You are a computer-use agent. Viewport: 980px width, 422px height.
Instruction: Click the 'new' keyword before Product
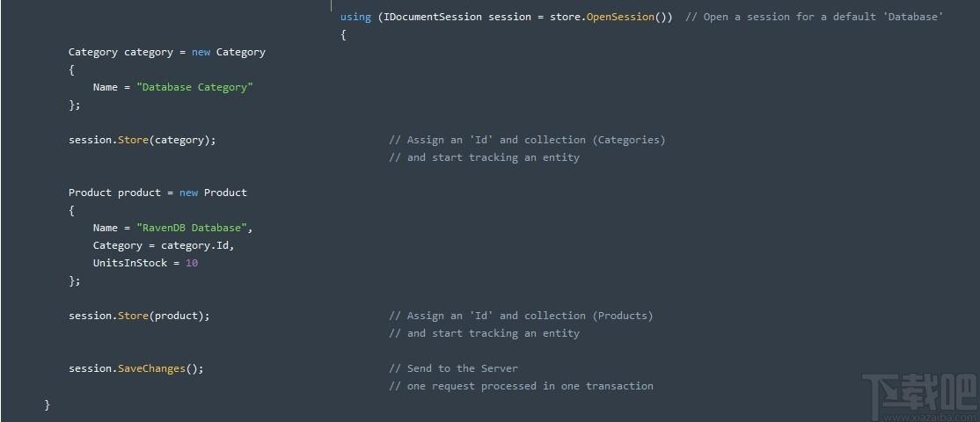point(189,193)
